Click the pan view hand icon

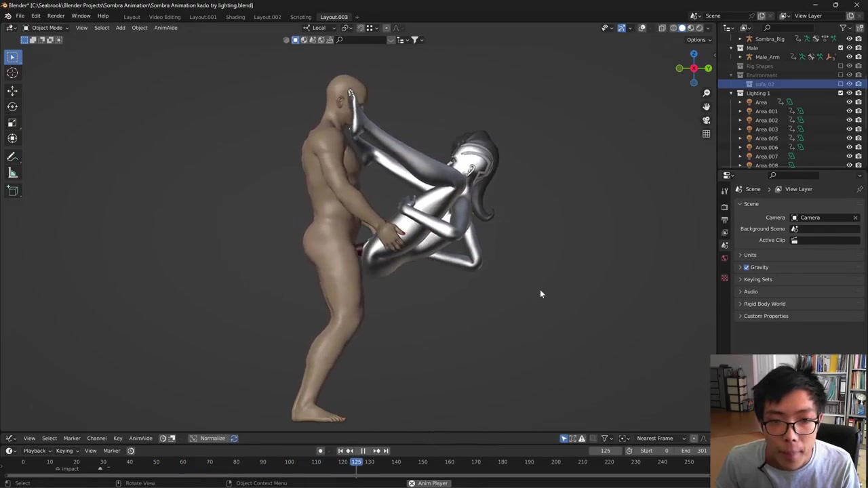[706, 106]
